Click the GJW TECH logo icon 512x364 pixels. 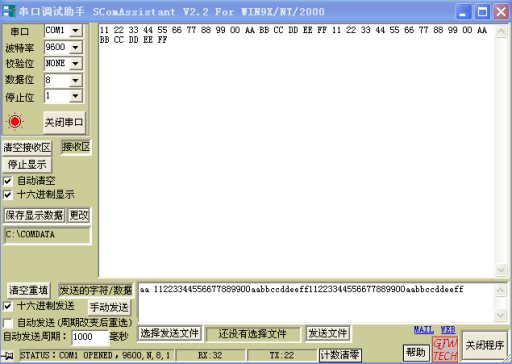(445, 349)
